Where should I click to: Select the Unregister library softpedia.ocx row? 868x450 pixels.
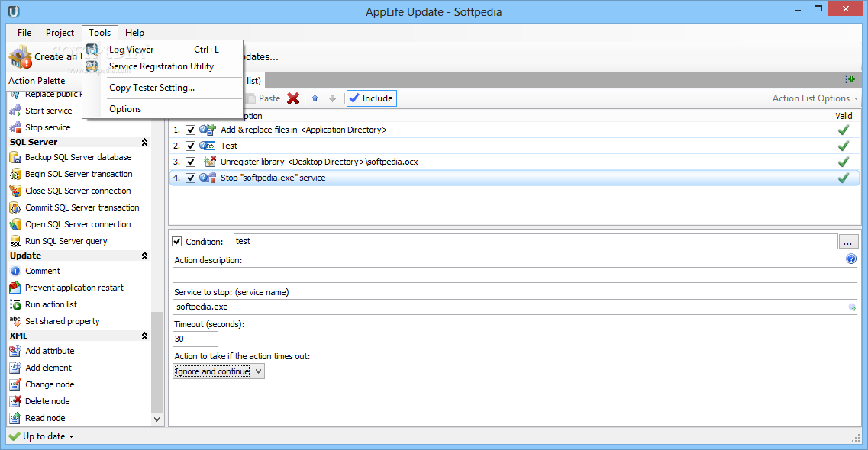[x=515, y=162]
